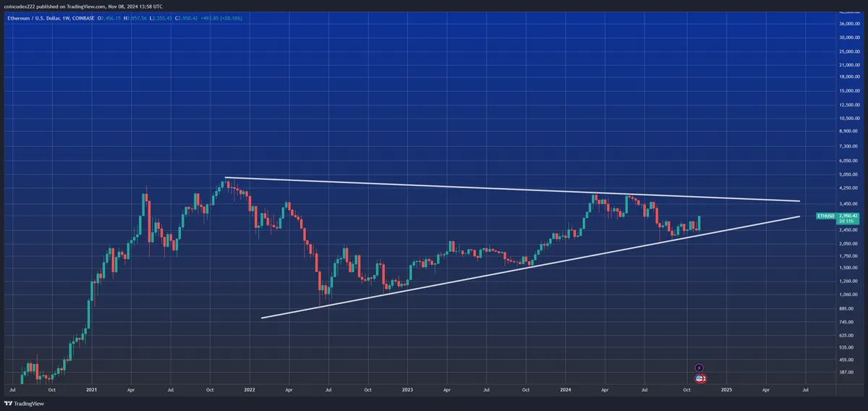Click the TradingView.com text in header
Viewport: 868px width, 411px height.
tap(88, 5)
